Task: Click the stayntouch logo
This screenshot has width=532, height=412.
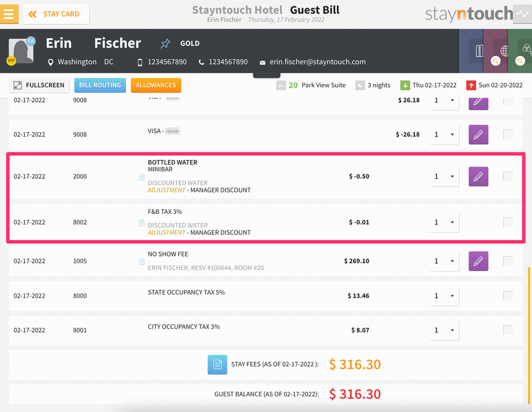Action: click(x=469, y=14)
